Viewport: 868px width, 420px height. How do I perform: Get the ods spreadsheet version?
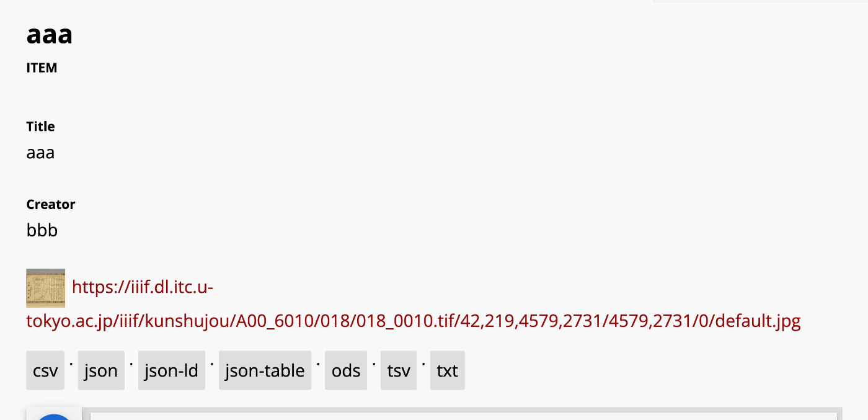point(345,370)
